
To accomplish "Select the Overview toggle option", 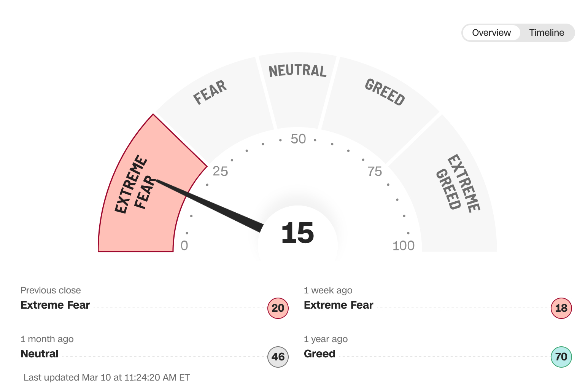I will [x=491, y=33].
